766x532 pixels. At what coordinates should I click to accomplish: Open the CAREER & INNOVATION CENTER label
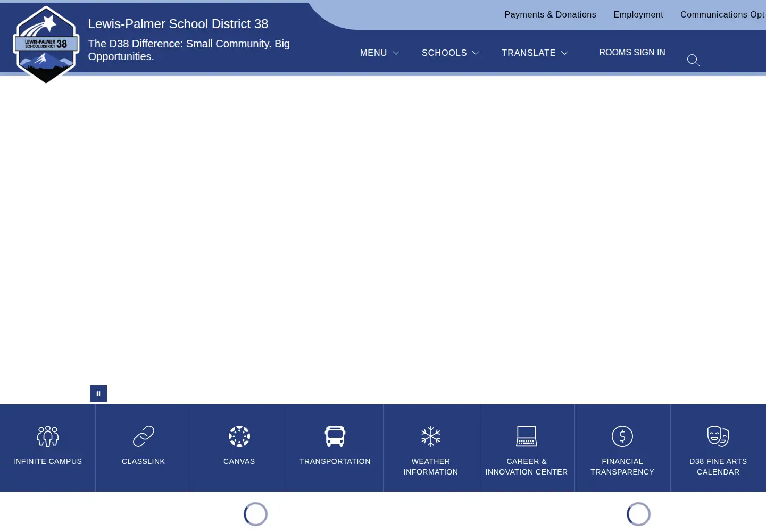tap(527, 467)
